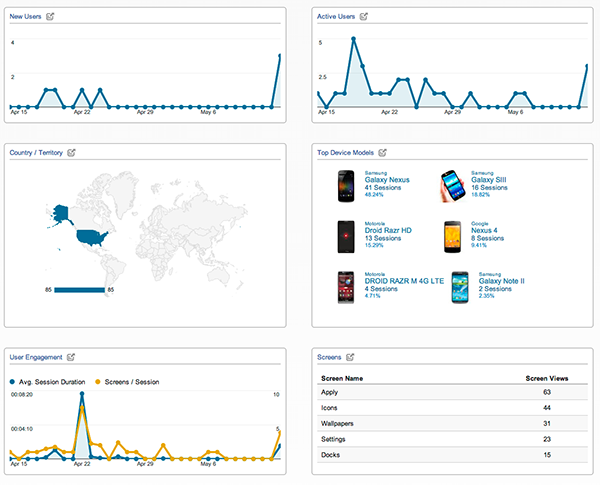Click the 44 screen views value
Image resolution: width=600 pixels, height=485 pixels.
pyautogui.click(x=547, y=408)
